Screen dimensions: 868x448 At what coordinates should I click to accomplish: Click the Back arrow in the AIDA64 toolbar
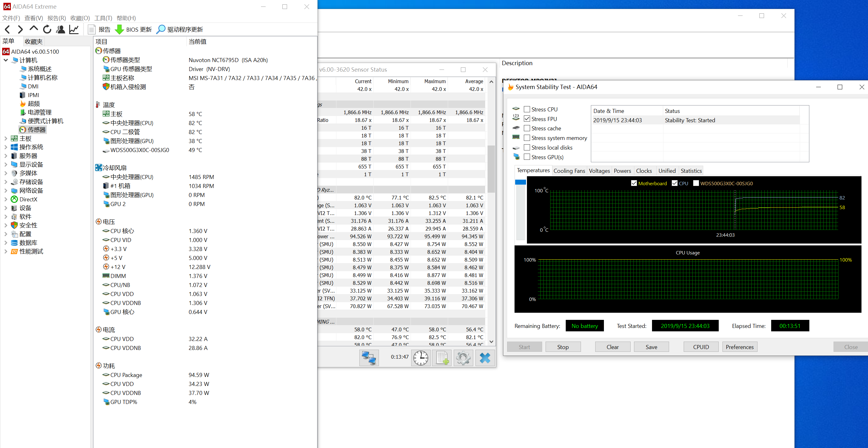pyautogui.click(x=7, y=30)
